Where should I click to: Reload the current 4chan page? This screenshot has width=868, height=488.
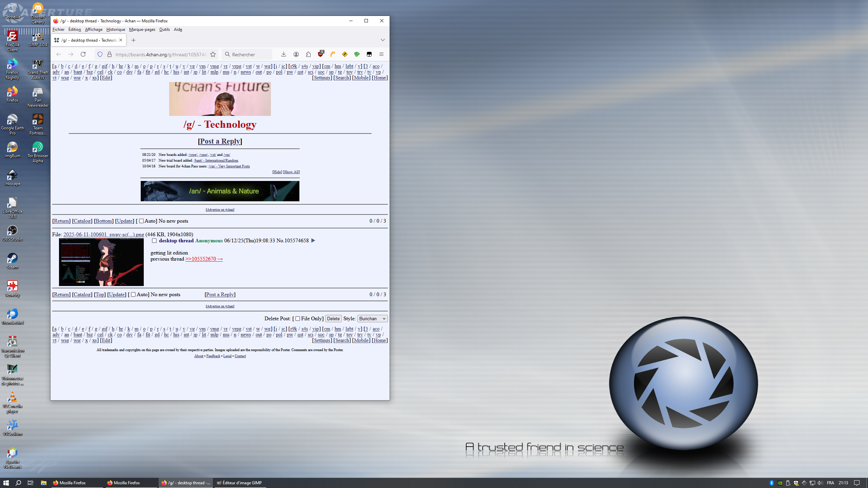[x=83, y=54]
